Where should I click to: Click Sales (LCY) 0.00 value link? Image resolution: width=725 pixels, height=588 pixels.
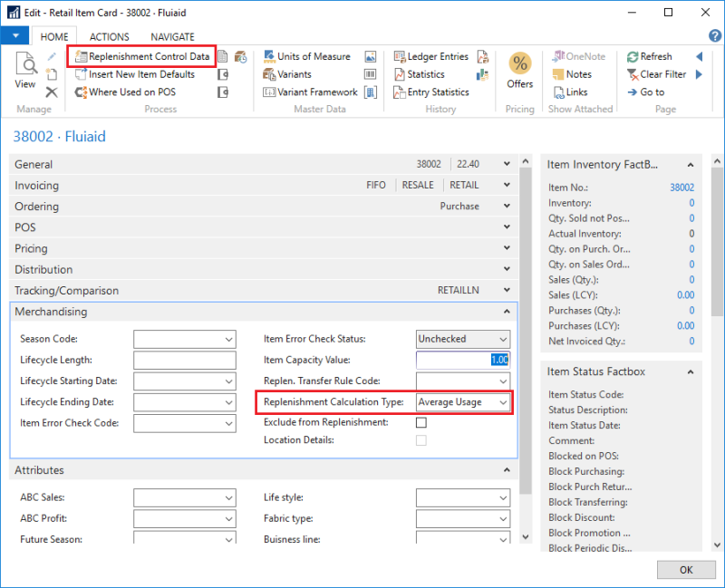(685, 295)
